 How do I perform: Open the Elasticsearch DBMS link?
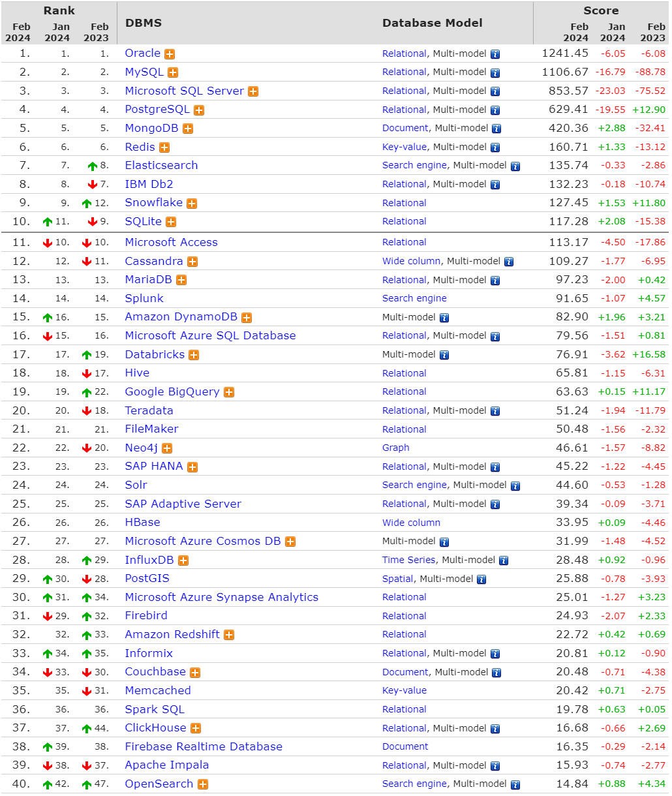(161, 165)
